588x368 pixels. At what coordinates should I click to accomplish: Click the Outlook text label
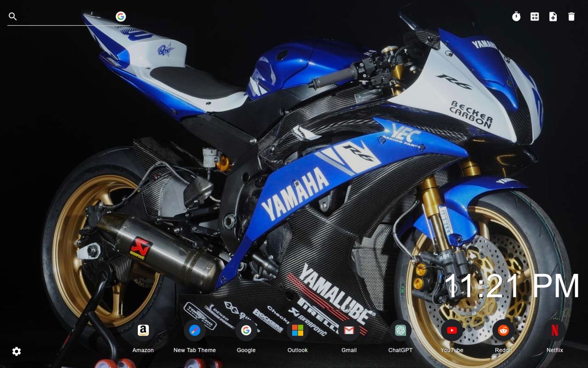tap(298, 350)
